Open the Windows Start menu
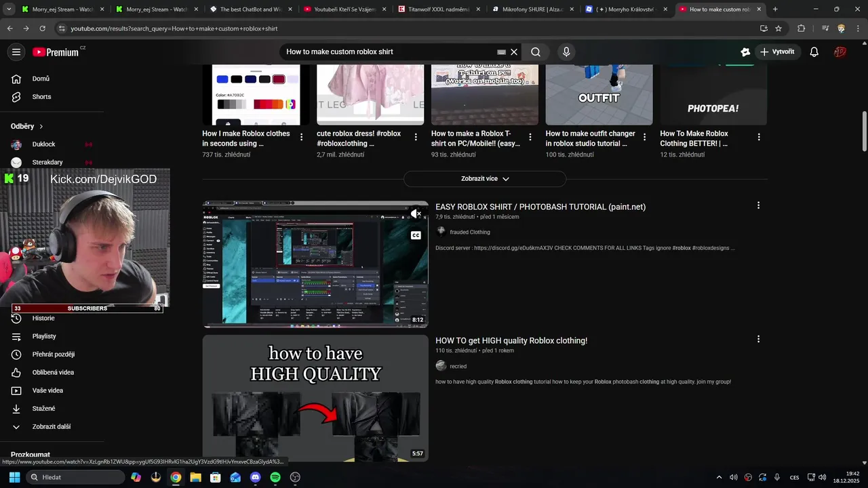Screen dimensions: 868x488 tap(14, 477)
